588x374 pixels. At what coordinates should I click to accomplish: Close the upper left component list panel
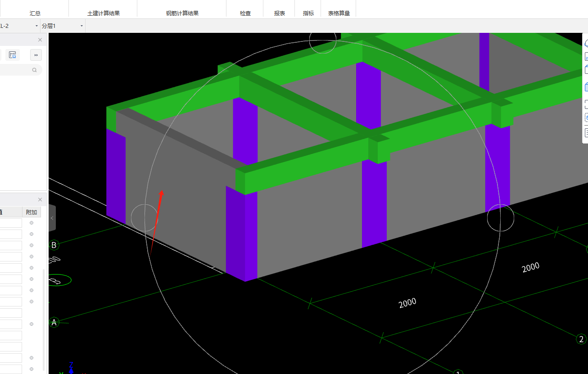[40, 40]
